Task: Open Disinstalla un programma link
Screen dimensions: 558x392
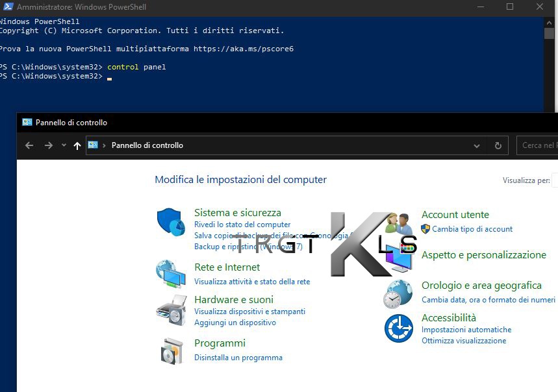Action: pos(238,358)
